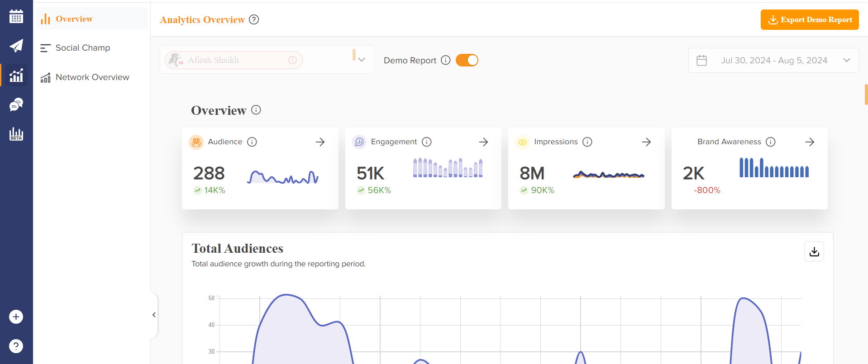Collapse the side navigation panel
The height and width of the screenshot is (364, 868).
[x=154, y=315]
